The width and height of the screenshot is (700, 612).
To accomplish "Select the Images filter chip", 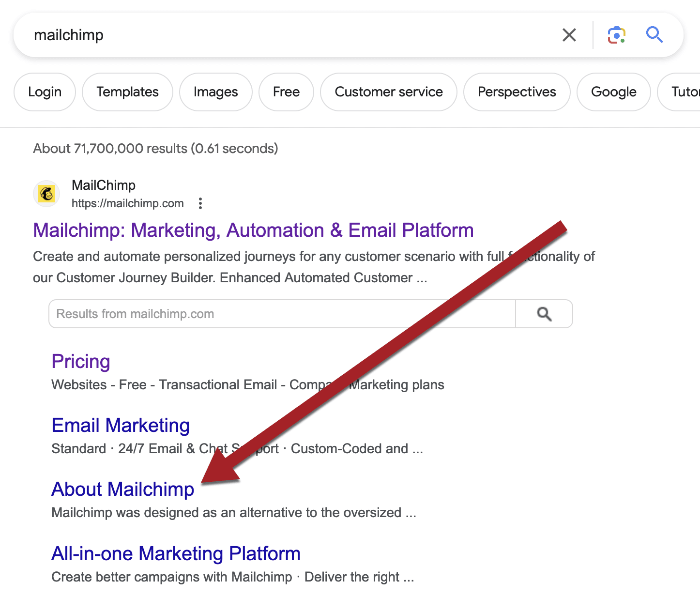I will coord(215,92).
